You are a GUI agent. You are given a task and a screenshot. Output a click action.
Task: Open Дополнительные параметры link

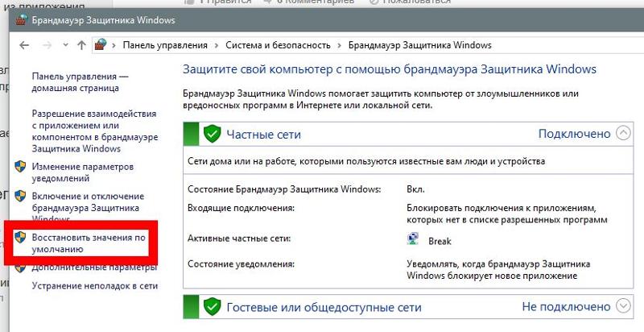coord(94,268)
